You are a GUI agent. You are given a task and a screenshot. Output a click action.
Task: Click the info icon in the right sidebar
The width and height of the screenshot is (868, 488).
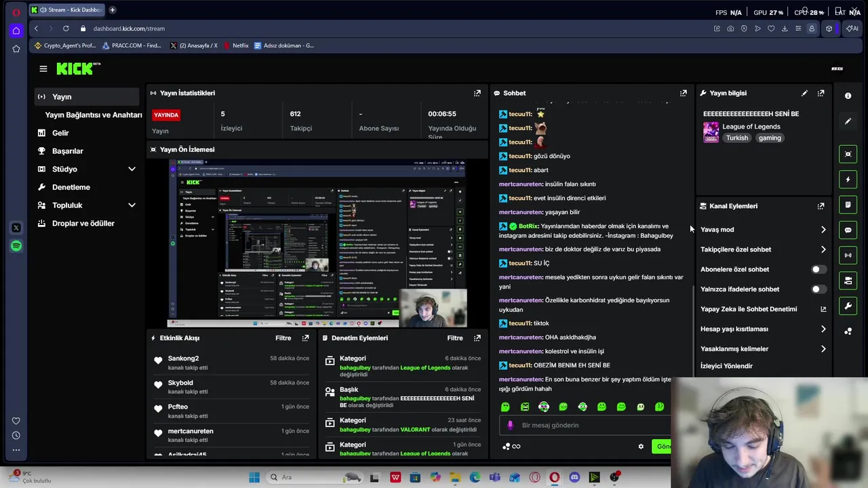848,96
